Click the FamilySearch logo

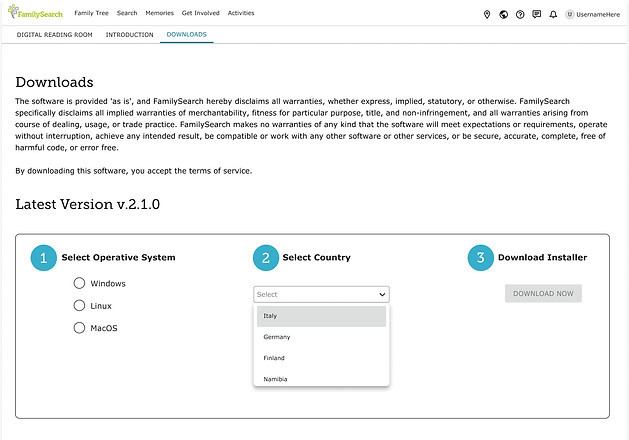[x=35, y=12]
